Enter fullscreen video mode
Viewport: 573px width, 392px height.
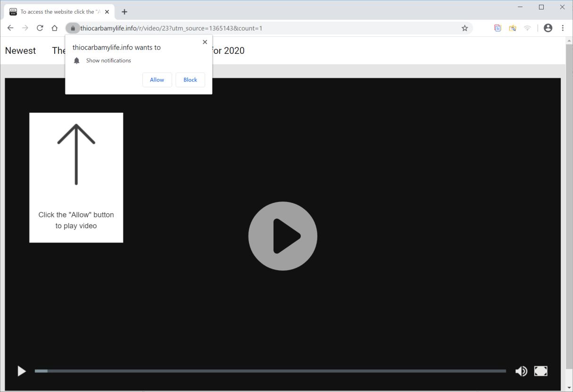click(x=540, y=371)
